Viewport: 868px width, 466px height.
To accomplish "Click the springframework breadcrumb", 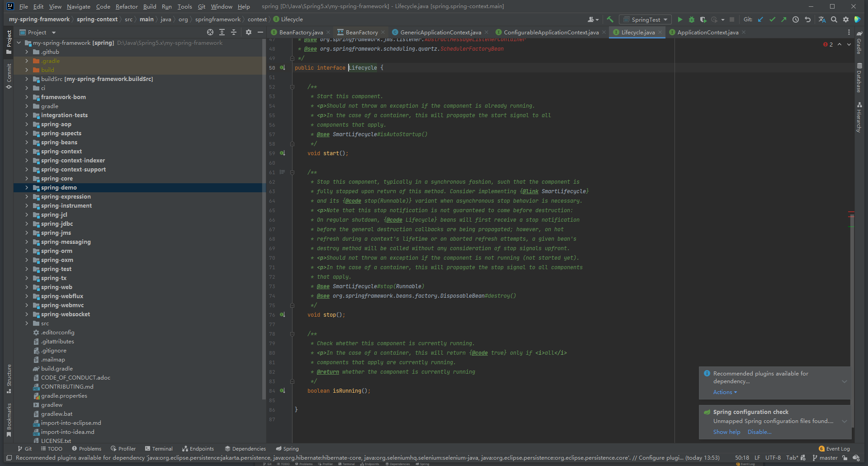I will pyautogui.click(x=218, y=19).
